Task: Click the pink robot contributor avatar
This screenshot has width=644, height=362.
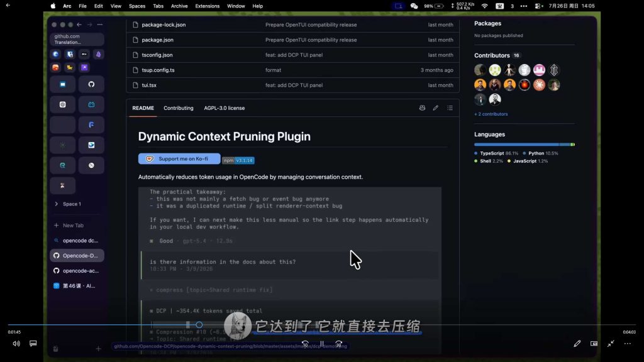Action: pos(539,70)
